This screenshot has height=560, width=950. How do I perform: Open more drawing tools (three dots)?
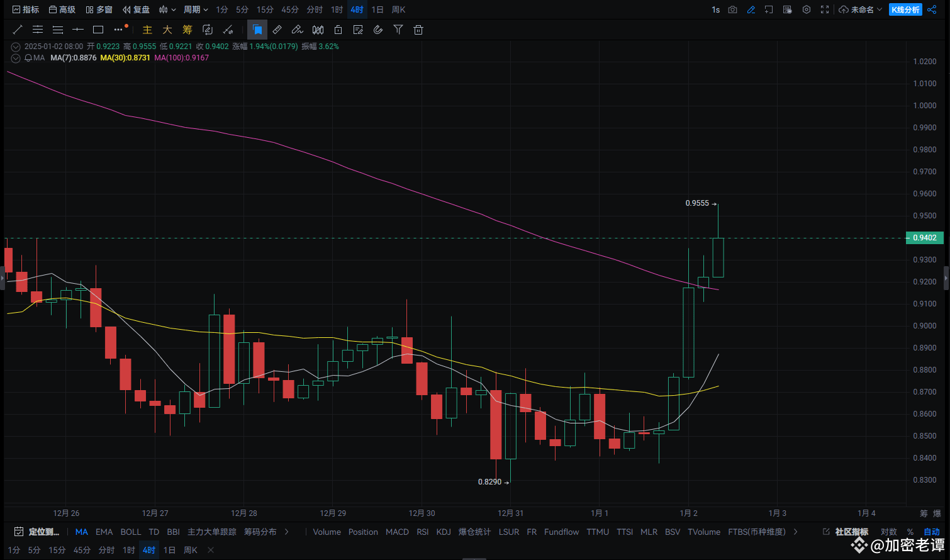pos(118,30)
